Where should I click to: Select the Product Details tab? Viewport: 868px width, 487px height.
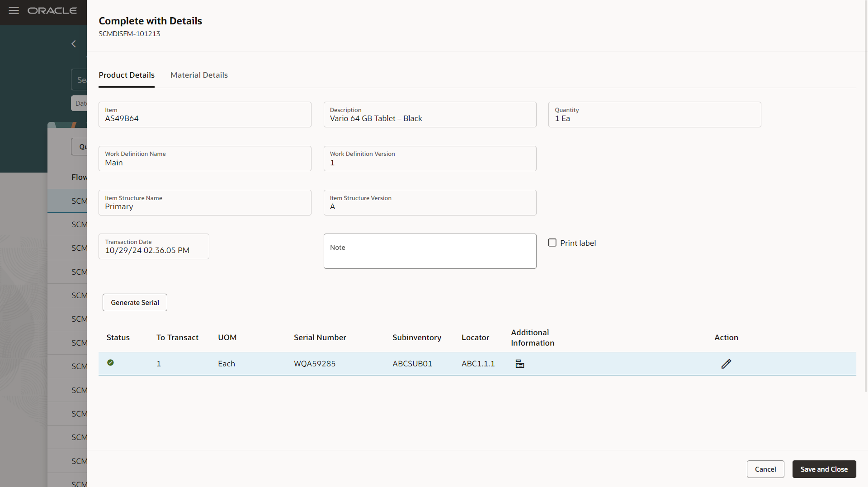click(x=127, y=75)
